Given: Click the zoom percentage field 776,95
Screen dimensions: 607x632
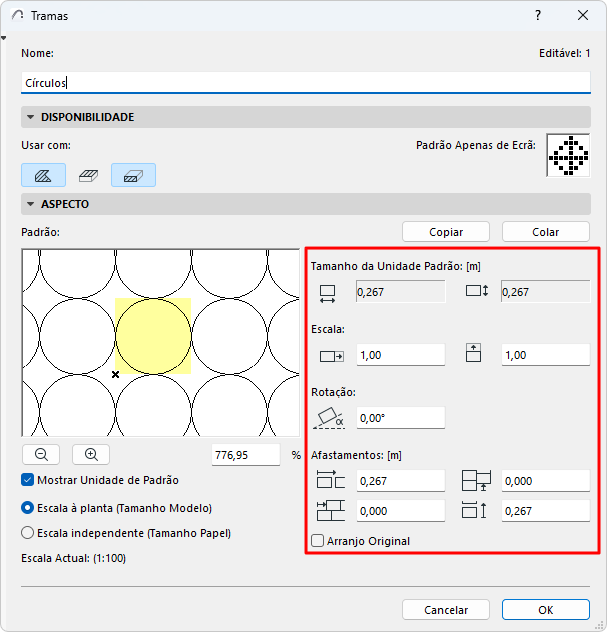Looking at the screenshot, I should [246, 455].
